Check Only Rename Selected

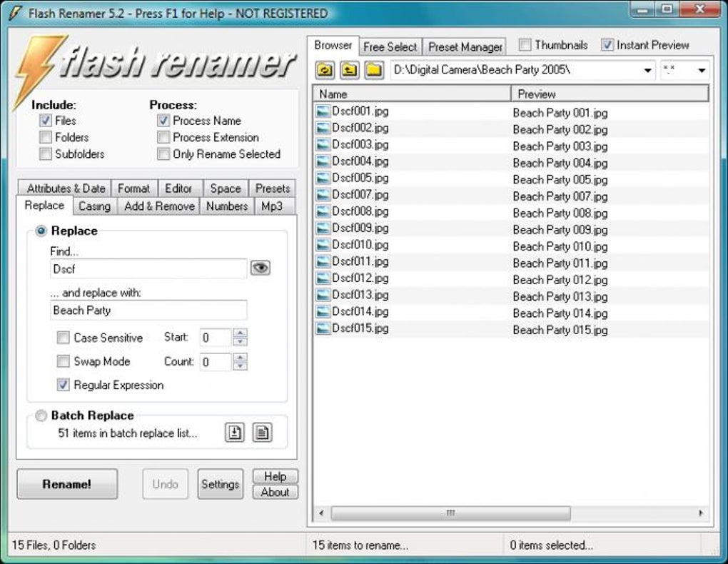point(163,153)
